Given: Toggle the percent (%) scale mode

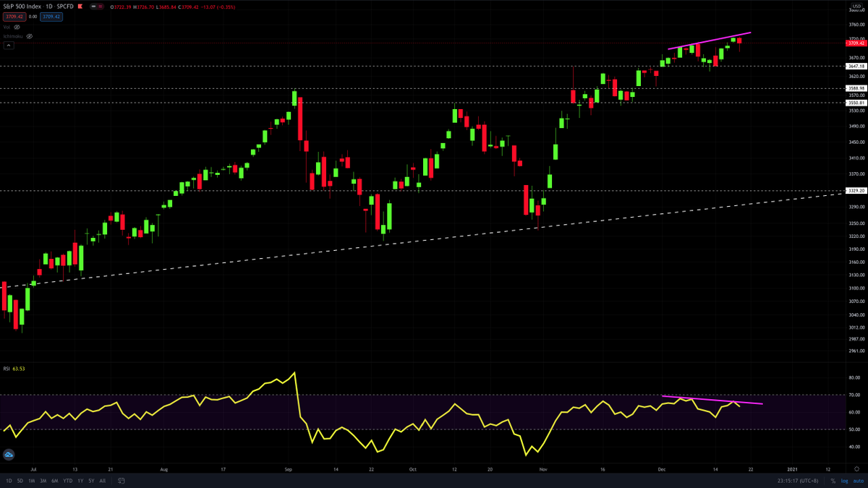Looking at the screenshot, I should click(x=833, y=481).
